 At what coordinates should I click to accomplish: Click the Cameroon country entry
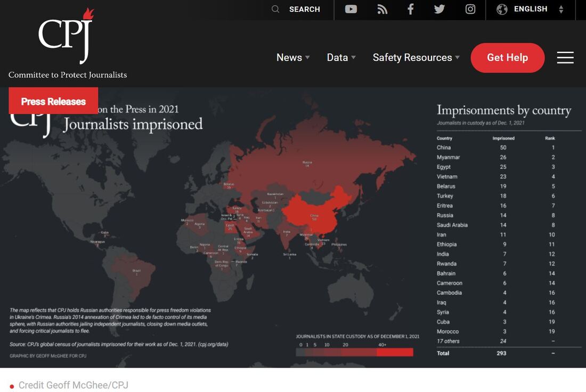[450, 283]
